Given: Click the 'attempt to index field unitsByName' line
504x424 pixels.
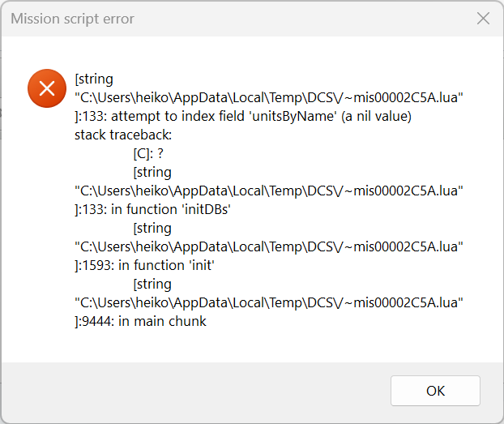Looking at the screenshot, I should pos(243,117).
